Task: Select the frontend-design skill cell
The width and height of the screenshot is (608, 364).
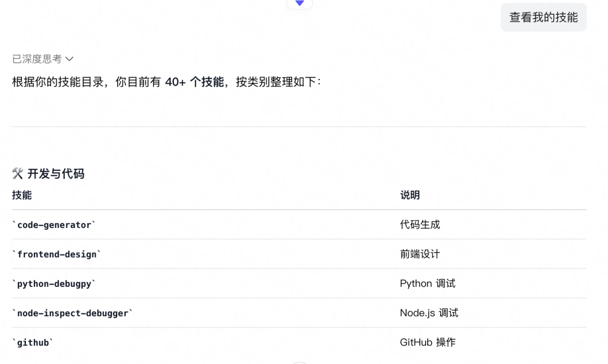Action: click(x=57, y=254)
